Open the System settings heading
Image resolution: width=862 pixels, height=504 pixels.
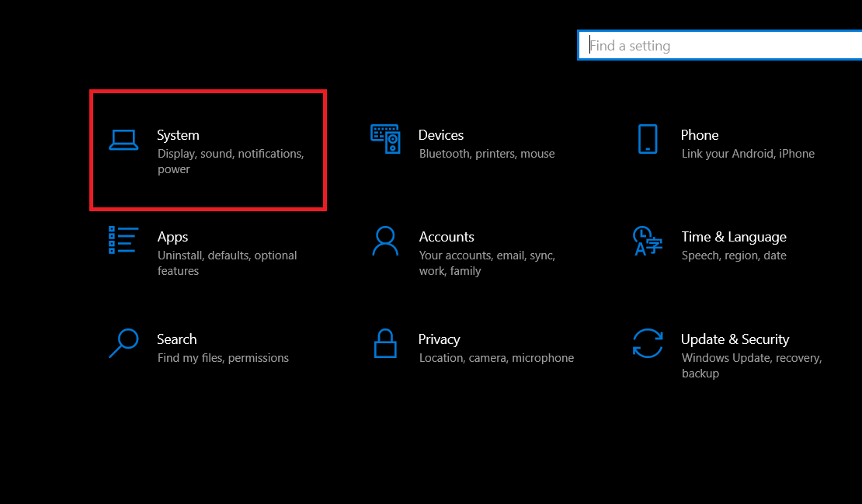point(178,135)
